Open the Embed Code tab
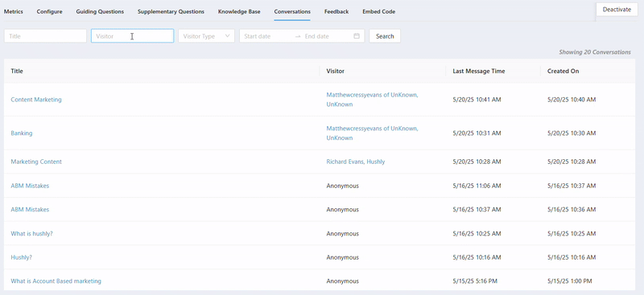This screenshot has width=644, height=295. click(378, 11)
